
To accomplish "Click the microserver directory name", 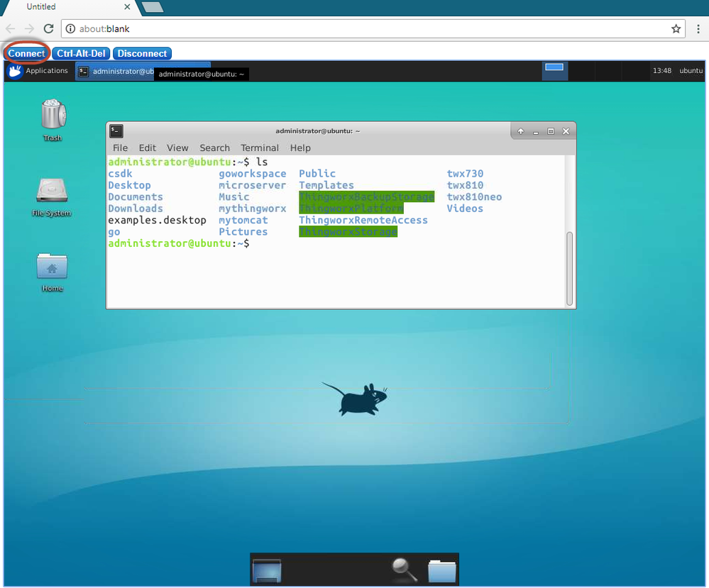I will pos(253,185).
